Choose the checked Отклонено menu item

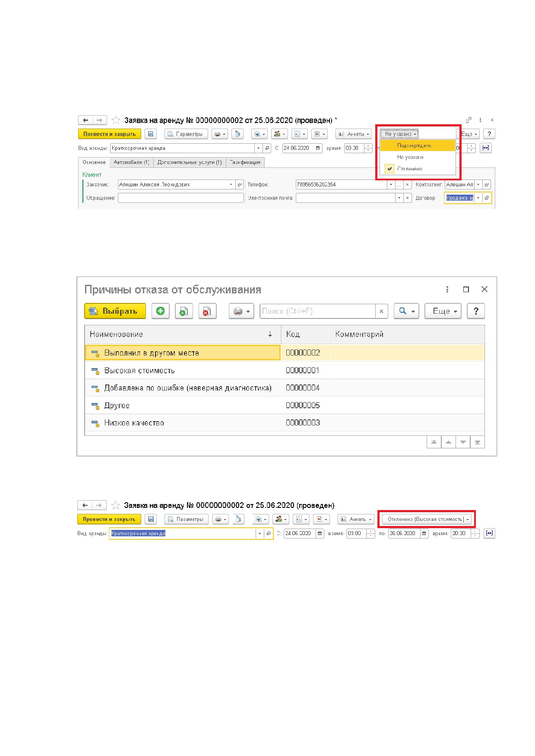click(418, 169)
